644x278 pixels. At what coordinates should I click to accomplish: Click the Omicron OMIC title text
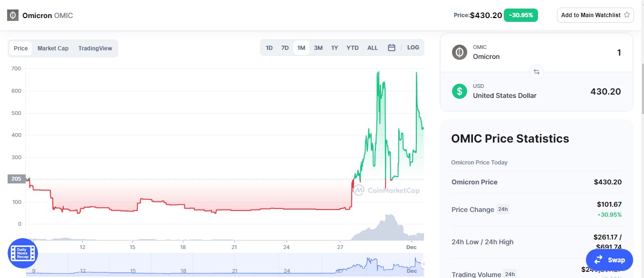tap(48, 15)
